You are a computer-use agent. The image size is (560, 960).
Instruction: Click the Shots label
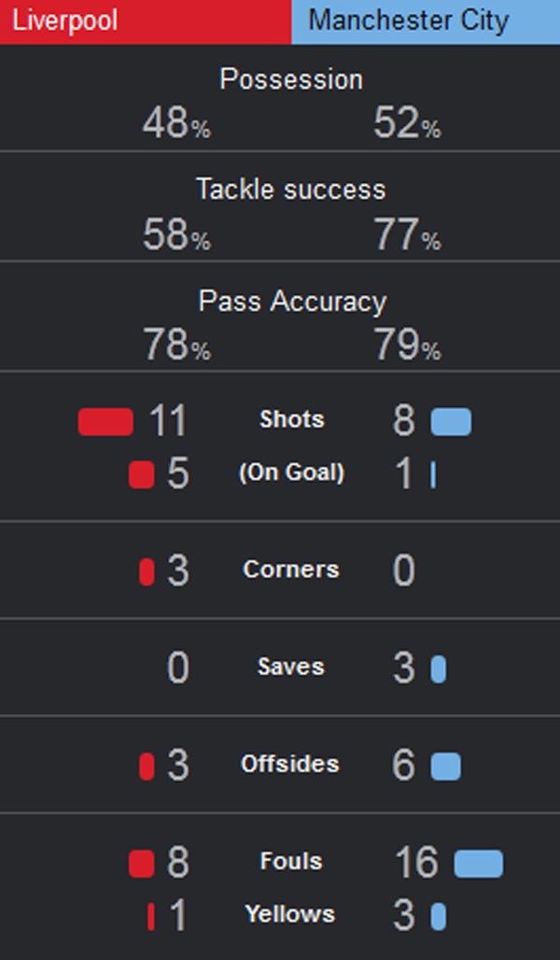coord(291,420)
